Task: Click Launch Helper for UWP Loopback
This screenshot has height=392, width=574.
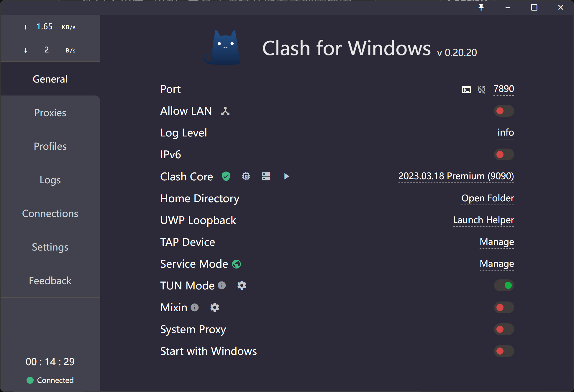Action: pyautogui.click(x=483, y=220)
